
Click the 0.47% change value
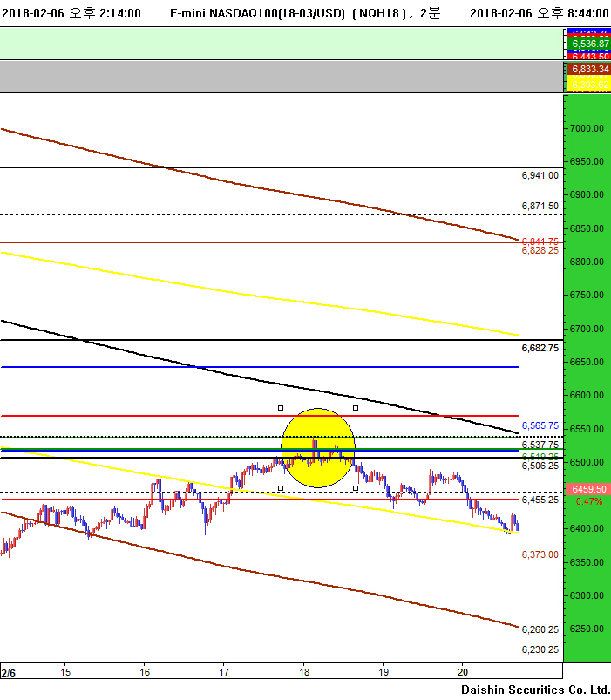[589, 501]
